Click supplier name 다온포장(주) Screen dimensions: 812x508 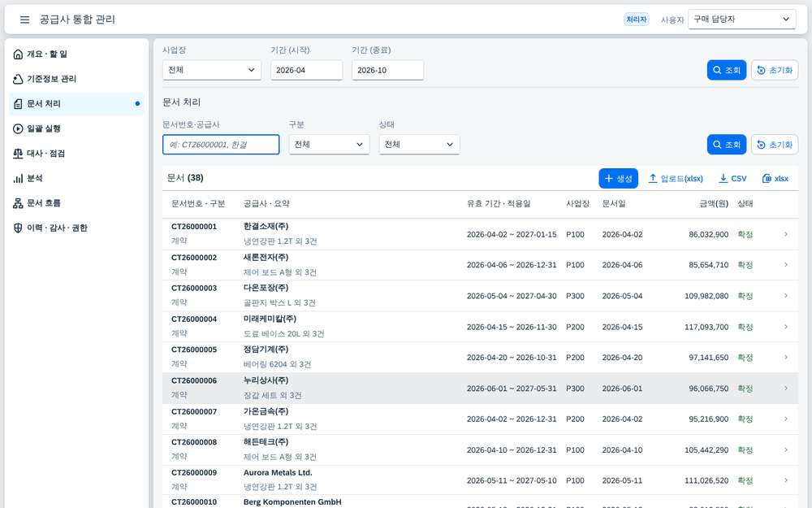click(x=266, y=288)
